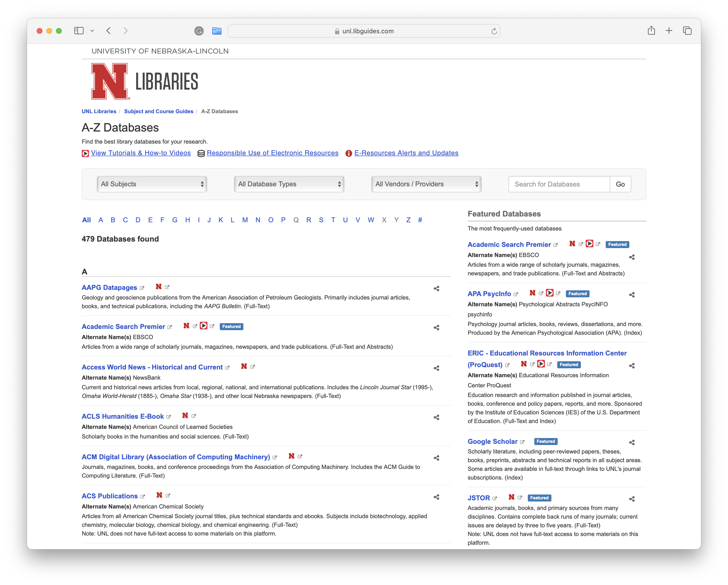This screenshot has height=585, width=728.
Task: Click share icon for Google Scholar
Action: [x=632, y=442]
